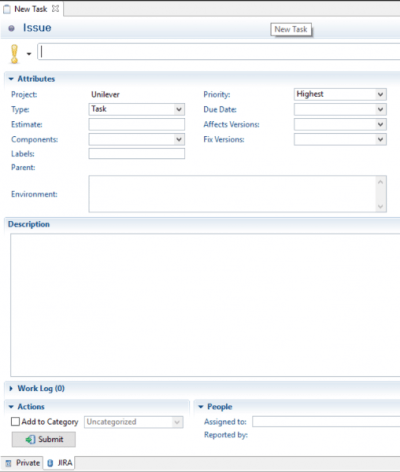This screenshot has height=472, width=400.
Task: Click the Description section heading
Action: [29, 224]
